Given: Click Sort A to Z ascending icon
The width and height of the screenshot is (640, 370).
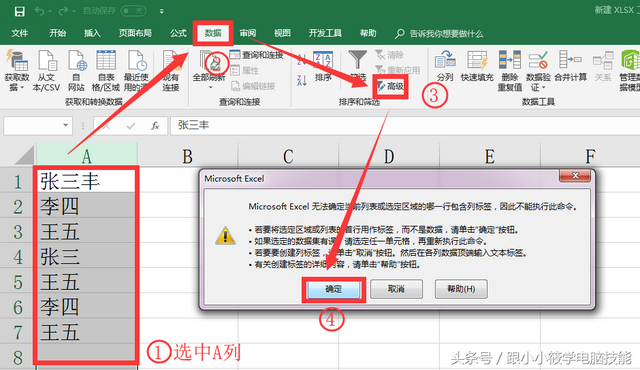Looking at the screenshot, I should click(x=302, y=60).
